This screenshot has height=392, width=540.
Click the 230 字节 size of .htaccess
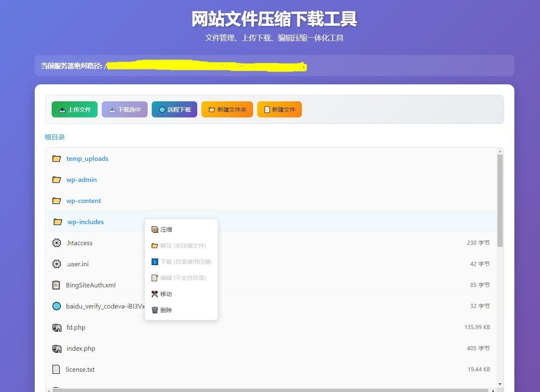coord(478,243)
